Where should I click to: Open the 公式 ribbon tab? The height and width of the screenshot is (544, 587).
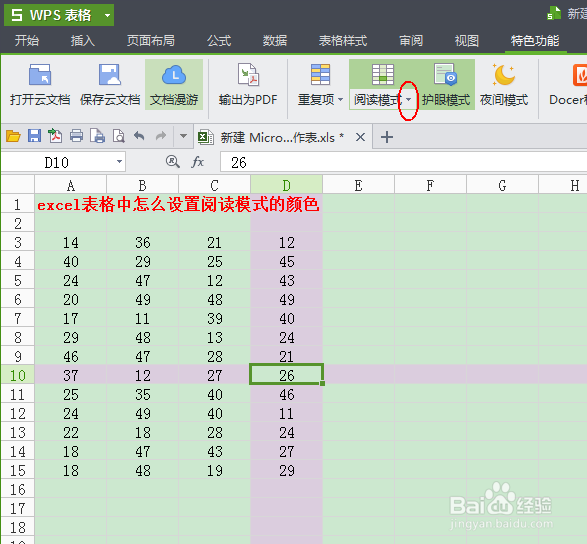[x=219, y=40]
